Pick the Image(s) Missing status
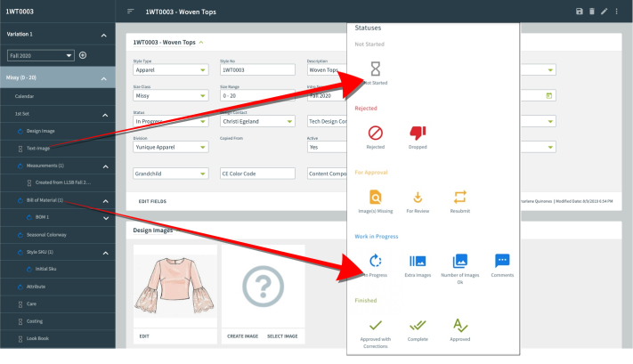Screen dimensions: 633x364 click(x=376, y=198)
